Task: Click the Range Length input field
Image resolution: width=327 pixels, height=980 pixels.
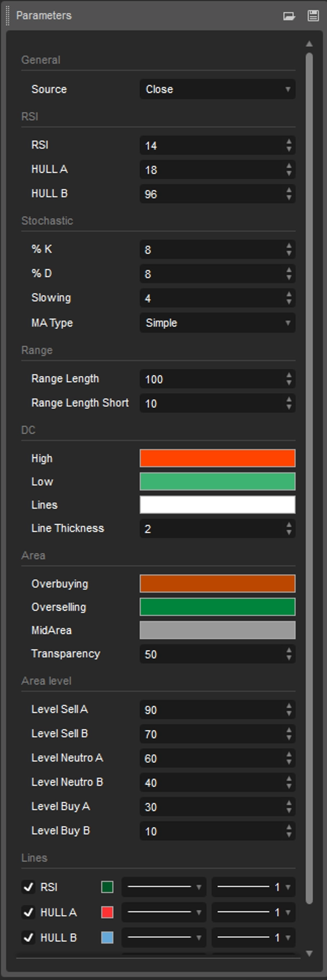Action: 210,379
